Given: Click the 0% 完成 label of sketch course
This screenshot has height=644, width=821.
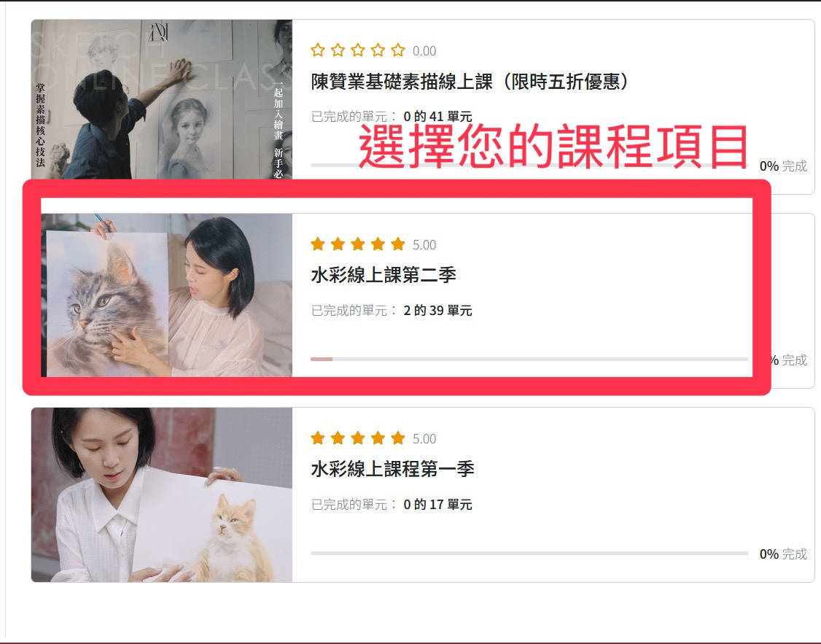Looking at the screenshot, I should [x=783, y=166].
